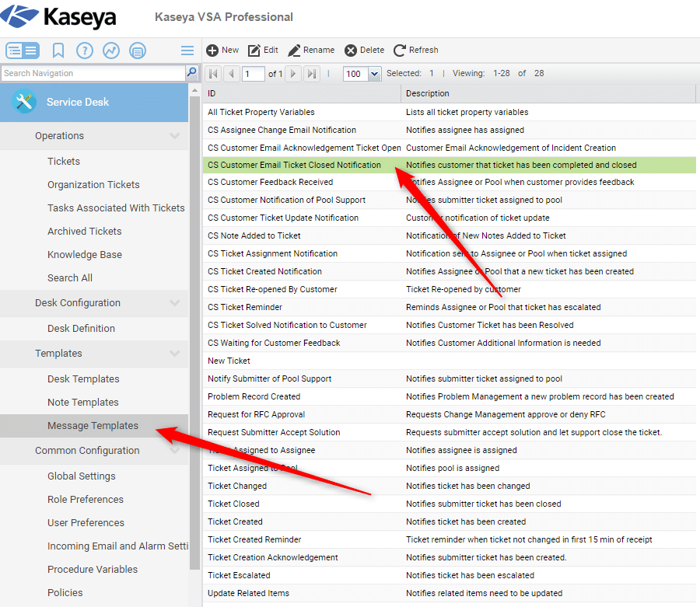Open Knowledge Base
Viewport: 700px width, 607px height.
tap(85, 255)
